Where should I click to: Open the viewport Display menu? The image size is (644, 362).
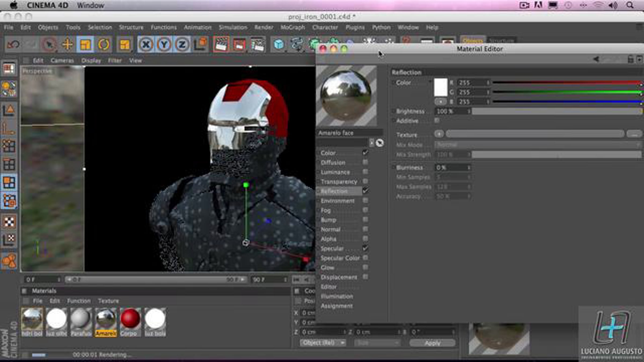point(91,61)
